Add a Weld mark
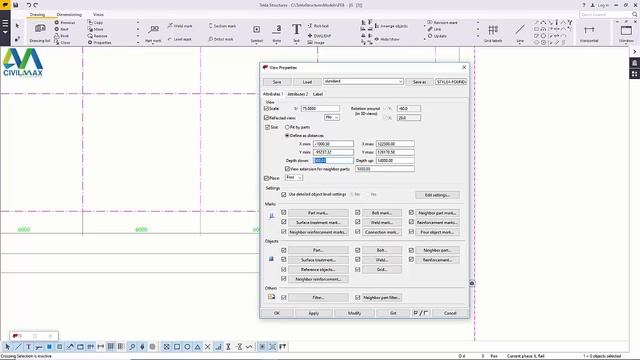 (180, 26)
